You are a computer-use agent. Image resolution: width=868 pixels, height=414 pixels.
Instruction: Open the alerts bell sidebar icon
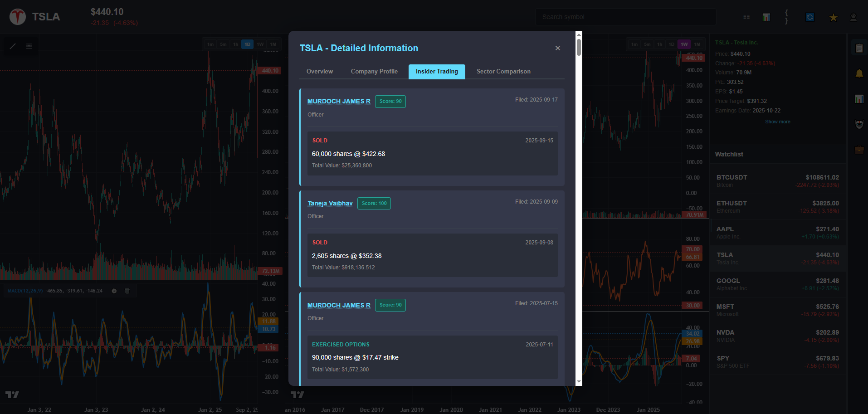click(x=859, y=73)
